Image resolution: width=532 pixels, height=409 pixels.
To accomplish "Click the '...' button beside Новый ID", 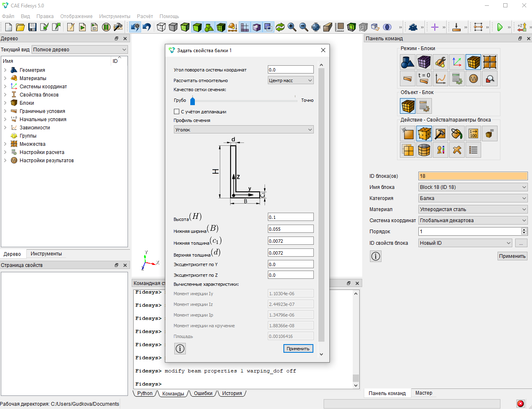I will tap(521, 243).
